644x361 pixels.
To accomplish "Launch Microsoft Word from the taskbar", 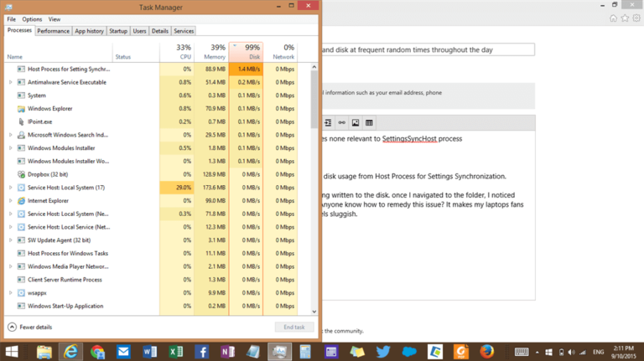I will coord(149,352).
